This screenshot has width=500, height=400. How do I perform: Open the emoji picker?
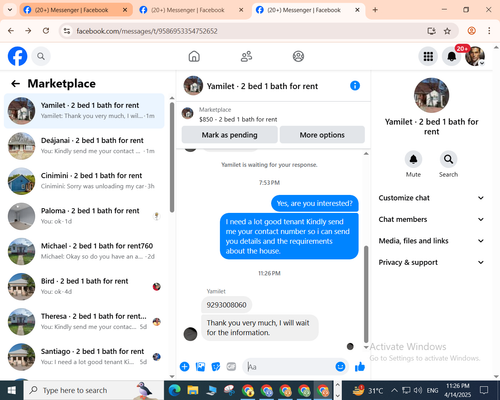pos(340,367)
